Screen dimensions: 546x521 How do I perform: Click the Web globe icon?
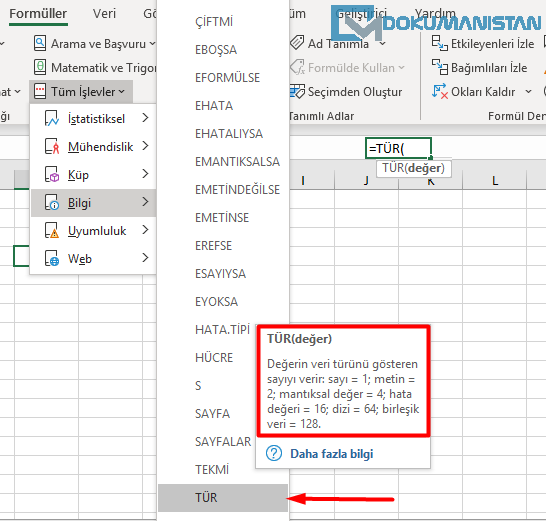click(x=52, y=258)
